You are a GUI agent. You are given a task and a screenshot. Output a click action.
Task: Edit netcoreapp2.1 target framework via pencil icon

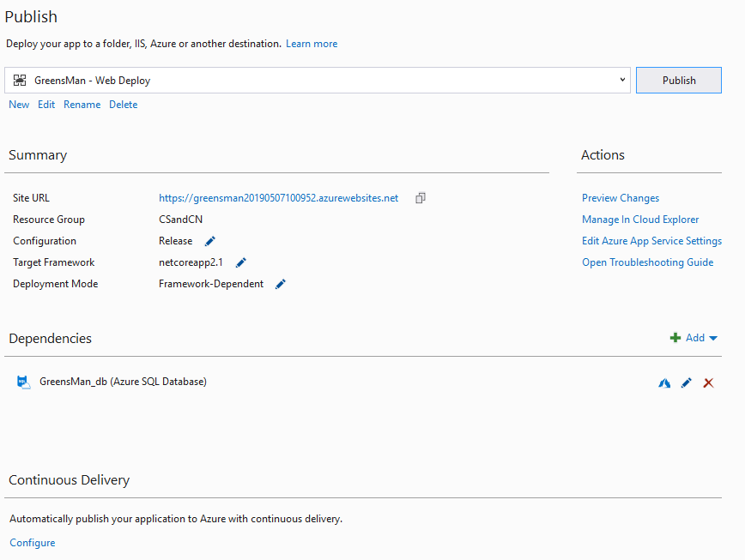point(241,262)
